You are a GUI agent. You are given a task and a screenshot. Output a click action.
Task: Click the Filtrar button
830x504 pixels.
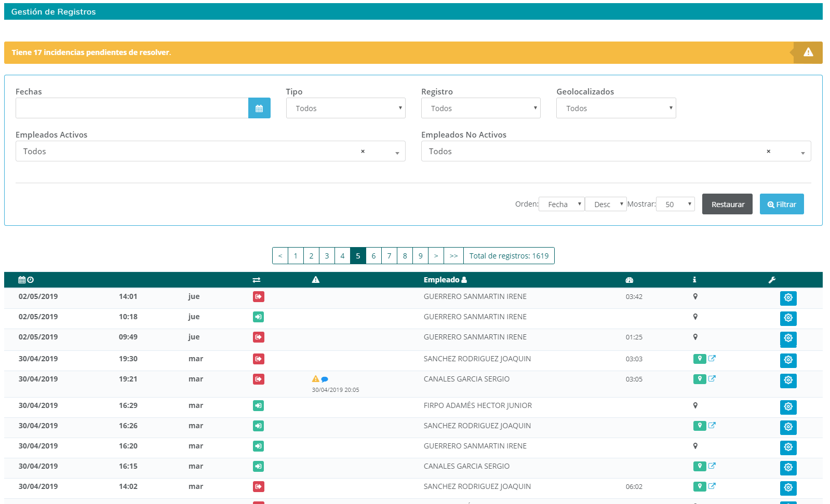(782, 204)
